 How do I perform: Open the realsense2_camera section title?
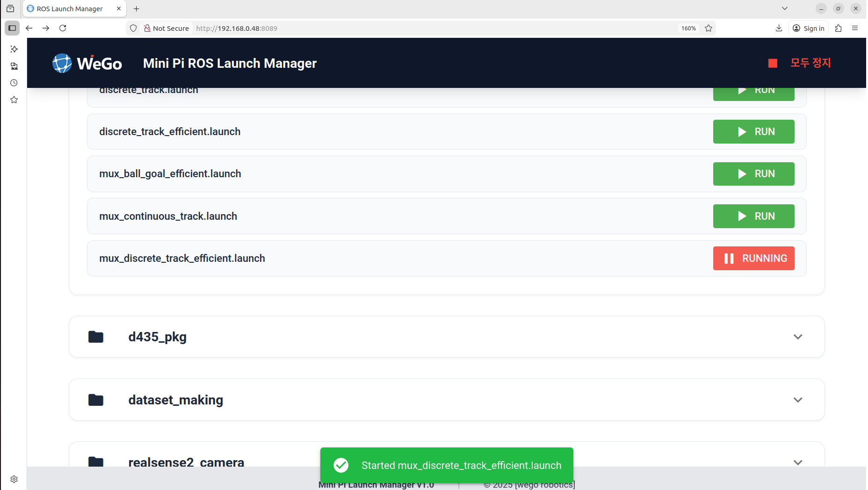click(x=186, y=461)
